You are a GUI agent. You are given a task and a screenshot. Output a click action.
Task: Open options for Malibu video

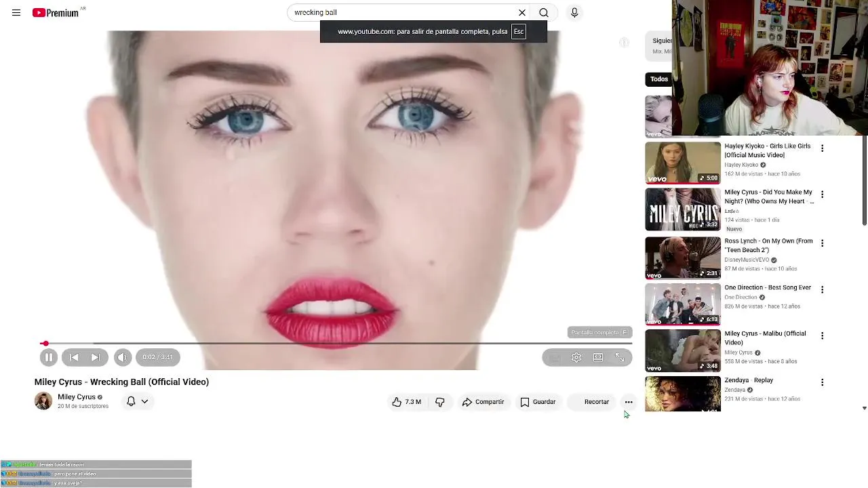823,335
